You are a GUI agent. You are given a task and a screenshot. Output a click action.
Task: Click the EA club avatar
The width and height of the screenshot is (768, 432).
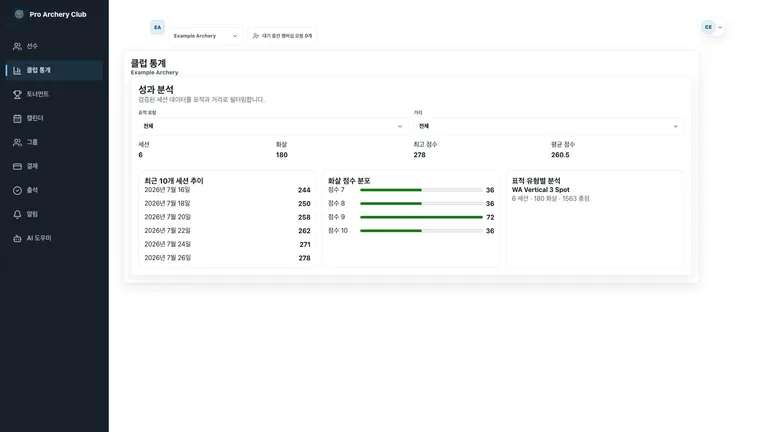pyautogui.click(x=157, y=27)
